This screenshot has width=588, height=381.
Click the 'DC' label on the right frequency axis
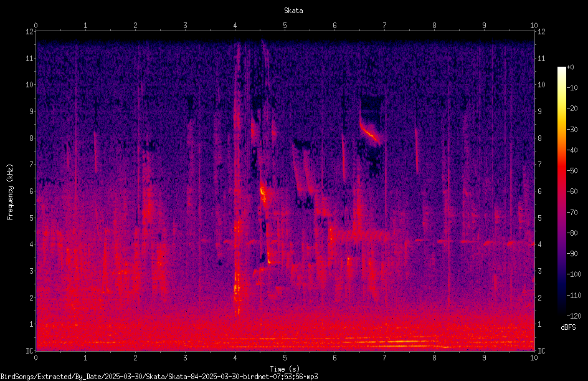coord(541,351)
